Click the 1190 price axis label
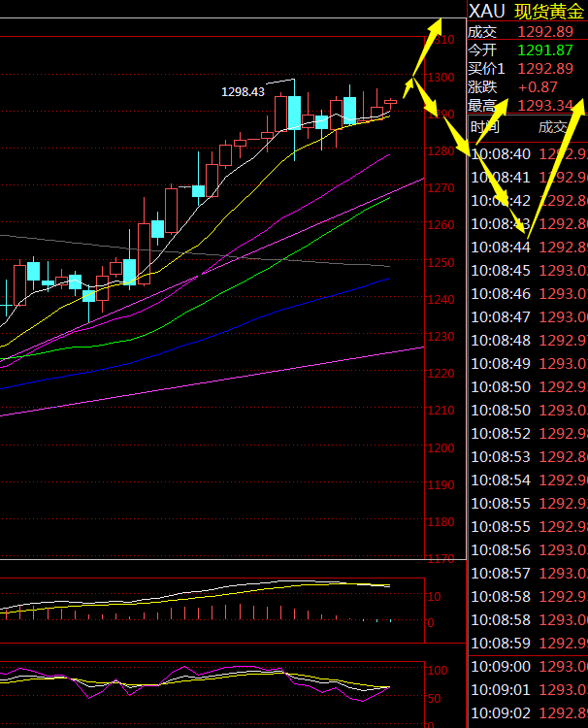The image size is (588, 728). 441,484
